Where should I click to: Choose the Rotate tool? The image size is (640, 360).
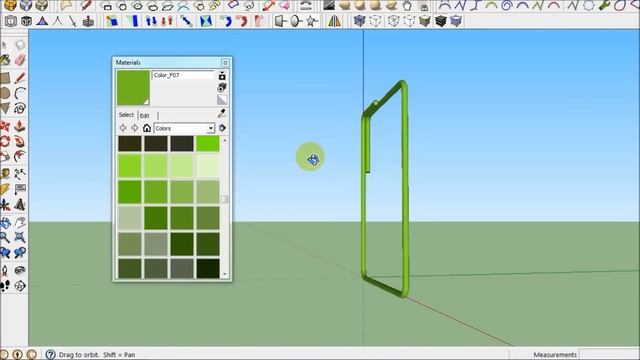point(5,141)
